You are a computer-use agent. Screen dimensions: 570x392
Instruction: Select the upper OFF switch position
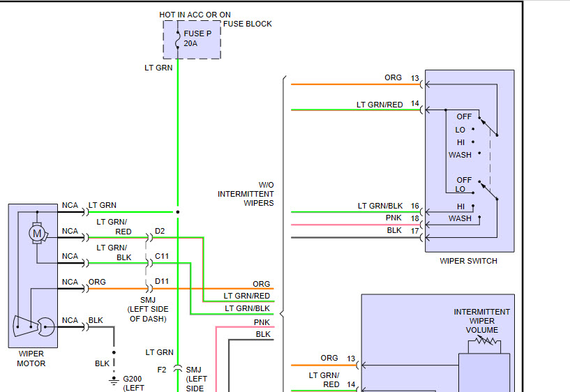pyautogui.click(x=464, y=116)
